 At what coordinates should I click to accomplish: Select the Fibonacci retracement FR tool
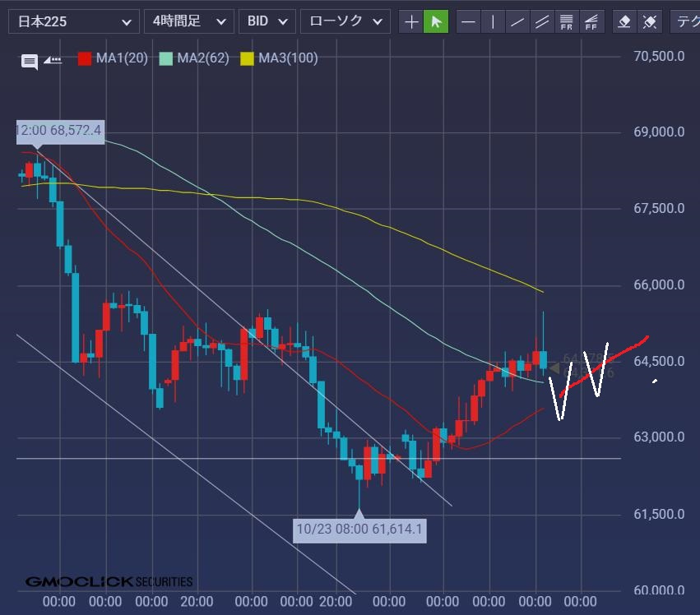(567, 21)
